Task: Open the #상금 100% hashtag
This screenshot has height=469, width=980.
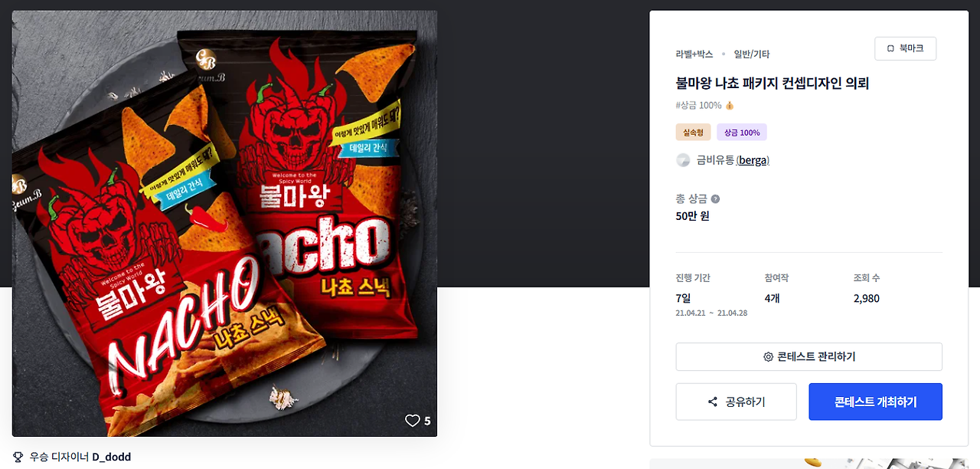Action: point(698,105)
